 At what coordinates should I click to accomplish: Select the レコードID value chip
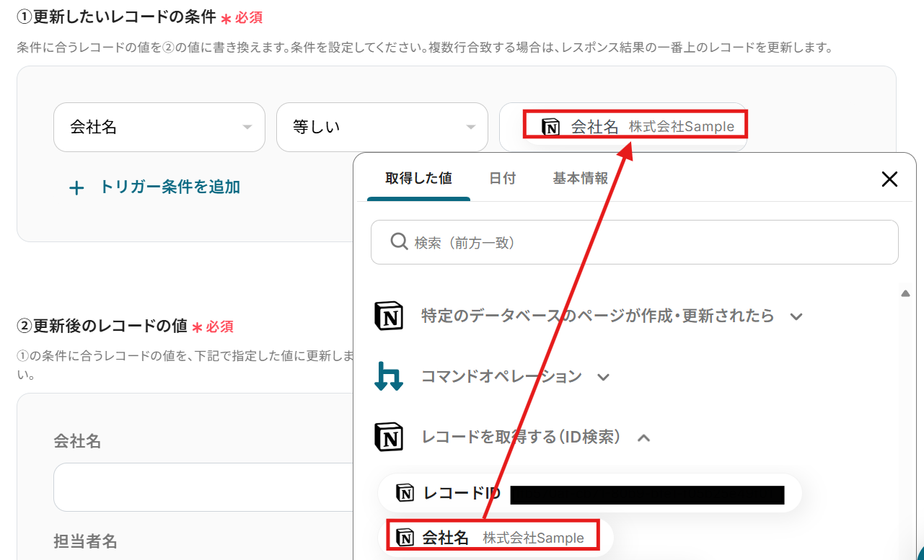(590, 494)
